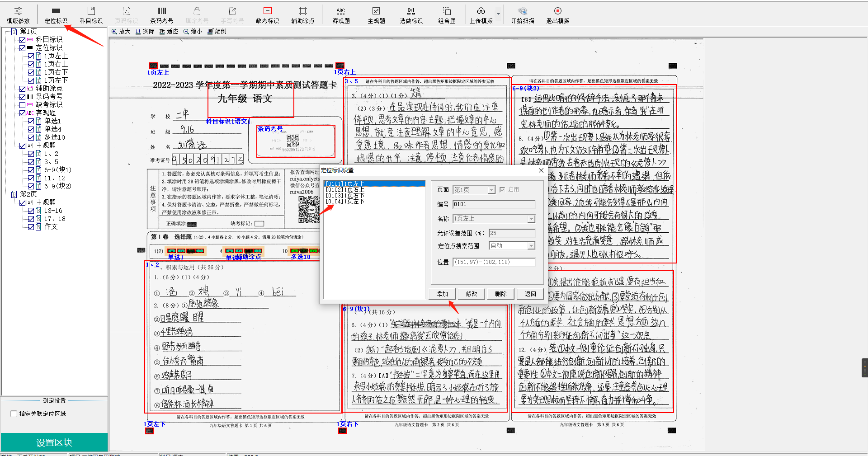Screen dimensions: 868x456
Task: Click the 添加 button
Action: coord(442,294)
